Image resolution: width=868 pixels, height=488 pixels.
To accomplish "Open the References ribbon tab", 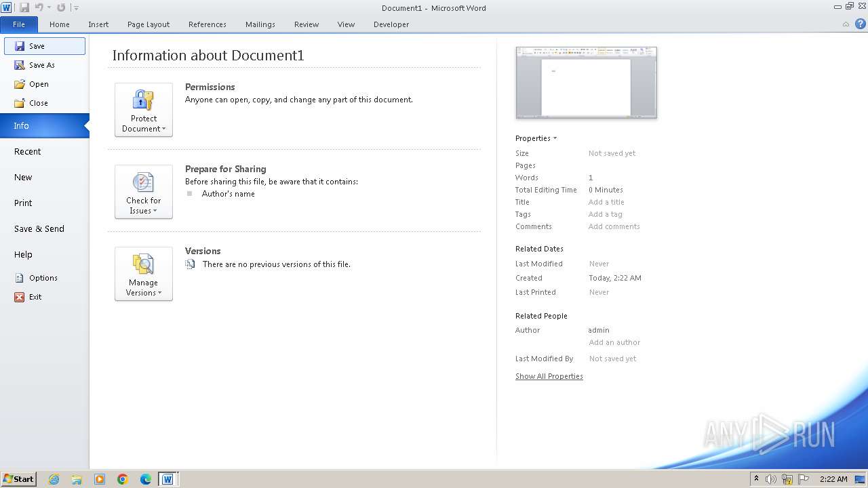I will click(x=208, y=24).
